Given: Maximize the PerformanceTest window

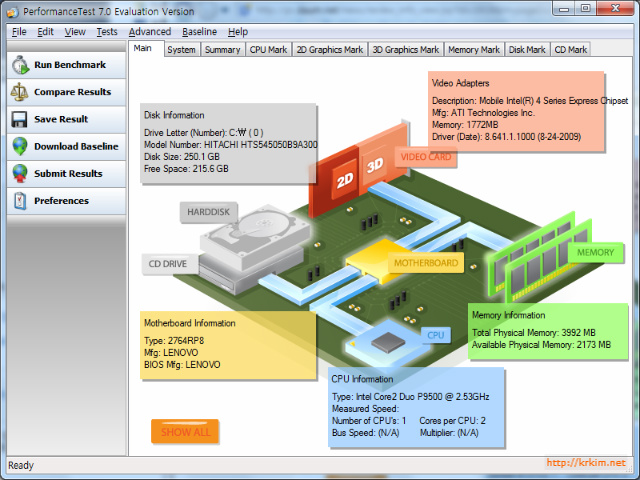Looking at the screenshot, I should click(x=585, y=9).
